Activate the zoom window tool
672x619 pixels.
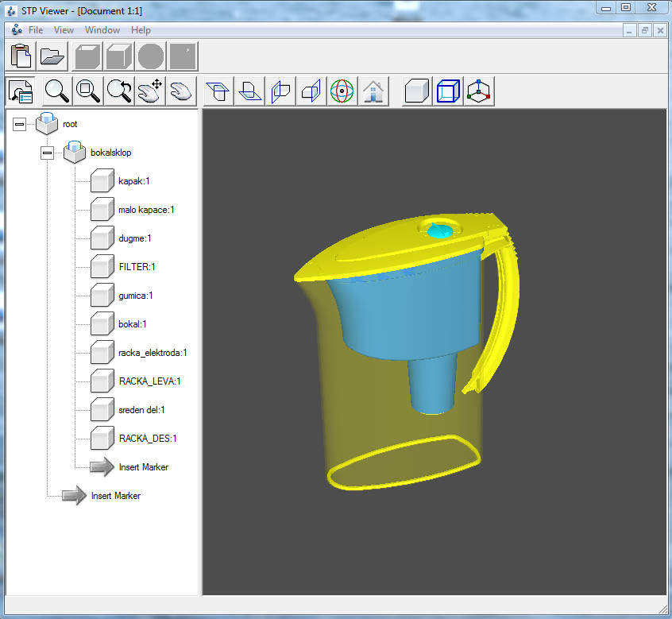(88, 91)
